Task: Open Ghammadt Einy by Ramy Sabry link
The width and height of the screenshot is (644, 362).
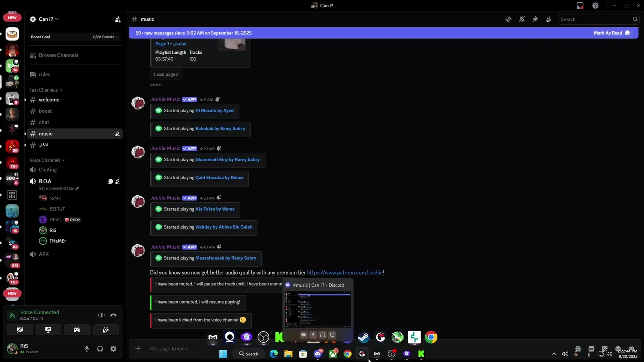Action: [x=227, y=160]
